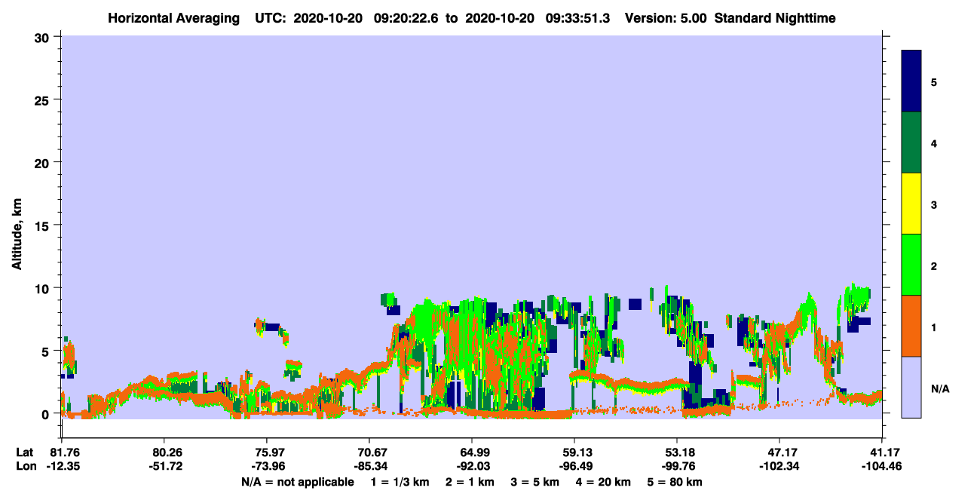This screenshot has height=503, width=980.
Task: Click longitude value -96.49
Action: (574, 466)
